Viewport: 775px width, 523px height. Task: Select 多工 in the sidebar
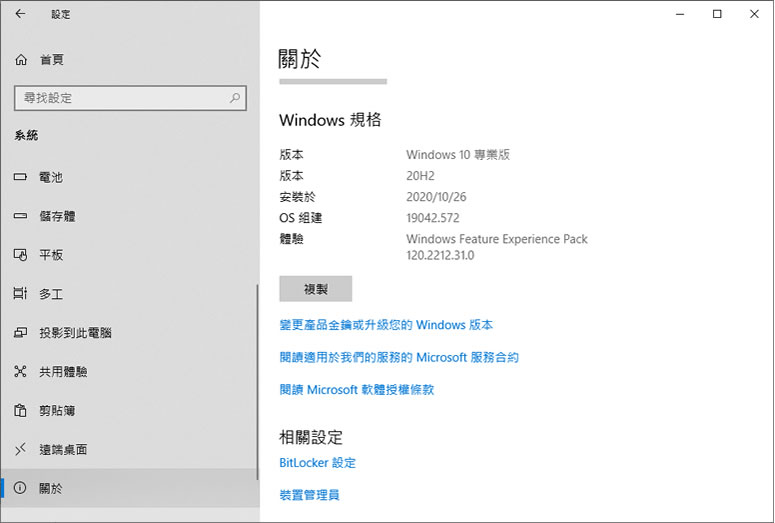tap(130, 294)
